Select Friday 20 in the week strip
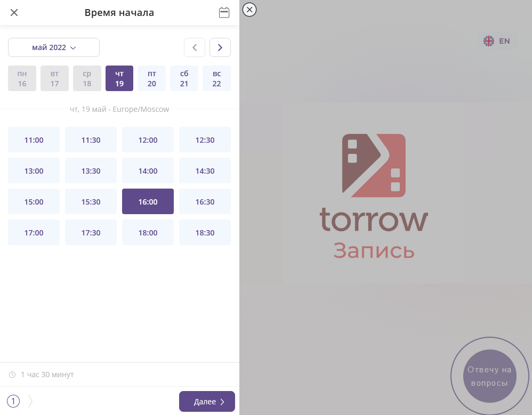 (152, 78)
